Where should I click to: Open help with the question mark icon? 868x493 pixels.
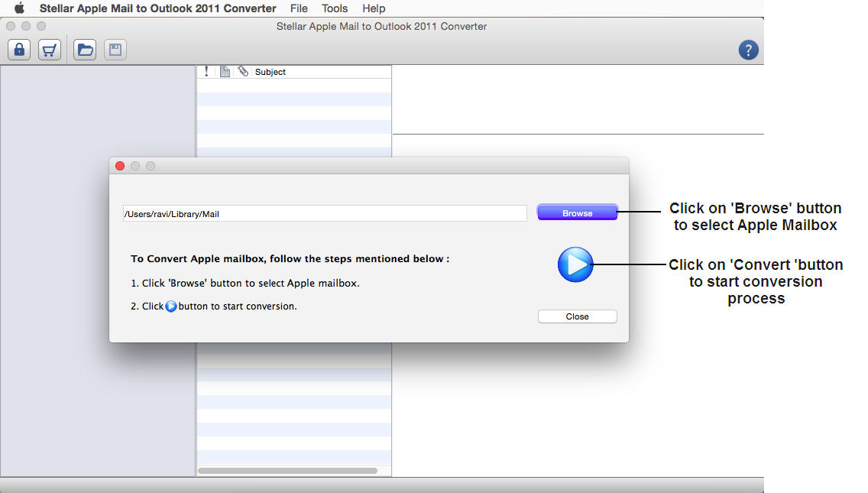coord(749,50)
